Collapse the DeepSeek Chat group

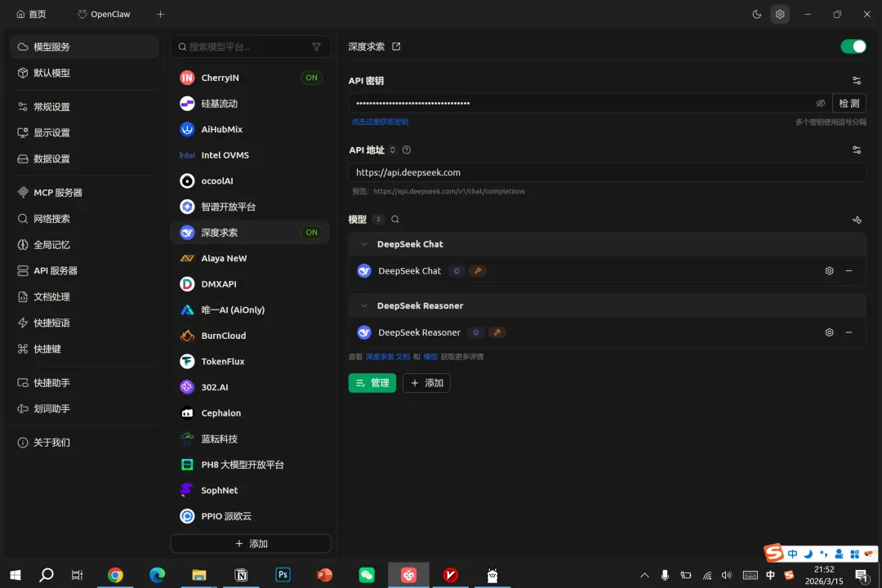tap(364, 244)
